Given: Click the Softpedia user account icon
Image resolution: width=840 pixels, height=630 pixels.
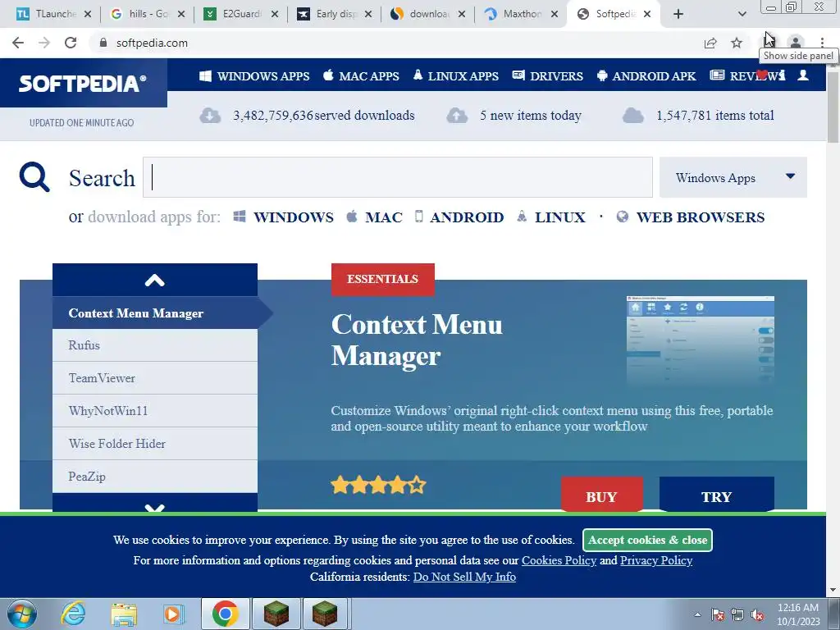Looking at the screenshot, I should pyautogui.click(x=803, y=75).
